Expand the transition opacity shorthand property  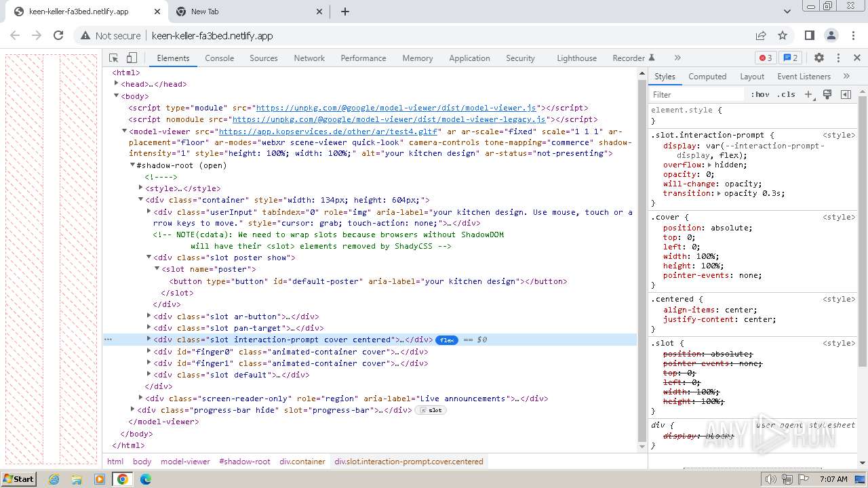pos(719,193)
